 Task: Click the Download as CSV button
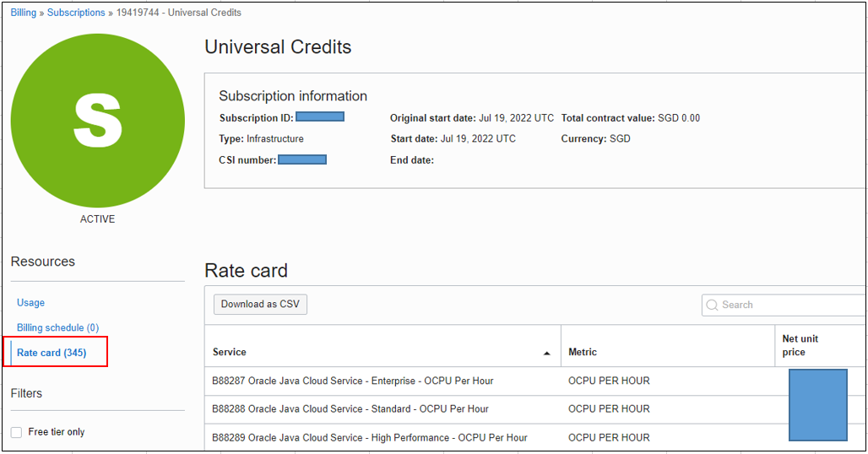pos(260,304)
